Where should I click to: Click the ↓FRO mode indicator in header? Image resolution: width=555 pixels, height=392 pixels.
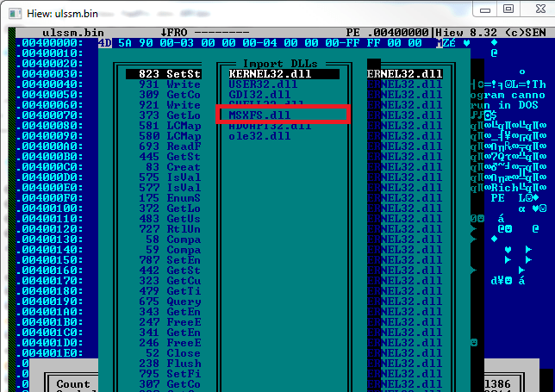pos(173,33)
